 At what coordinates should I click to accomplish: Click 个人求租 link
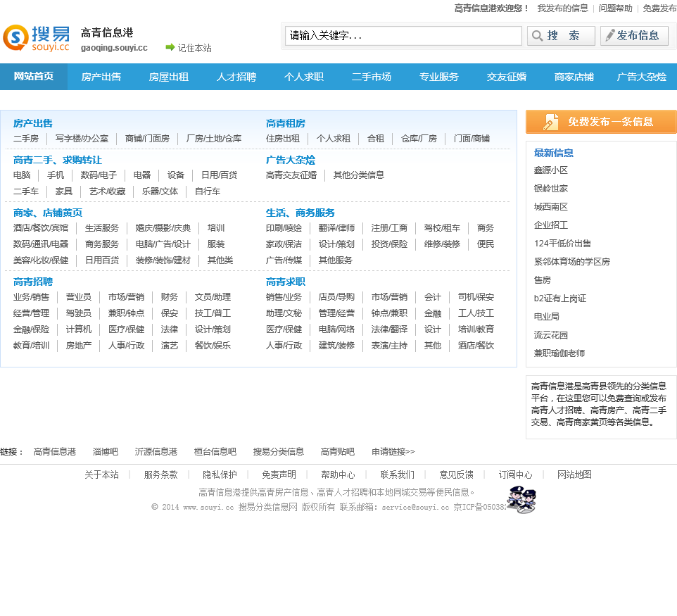click(x=334, y=139)
